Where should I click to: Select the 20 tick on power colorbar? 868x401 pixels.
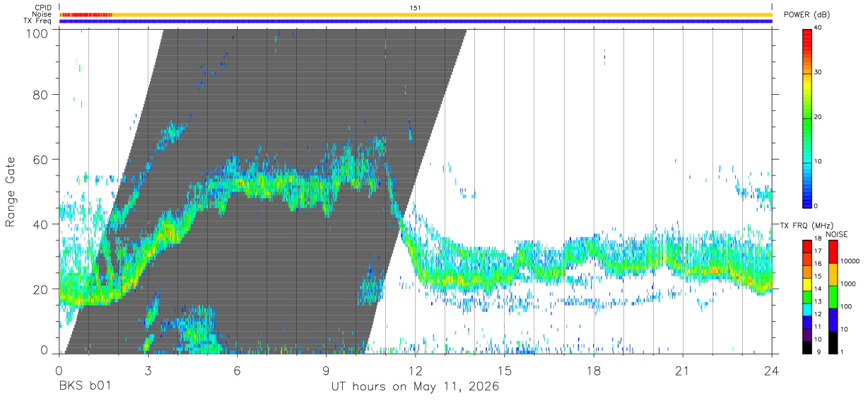click(819, 117)
